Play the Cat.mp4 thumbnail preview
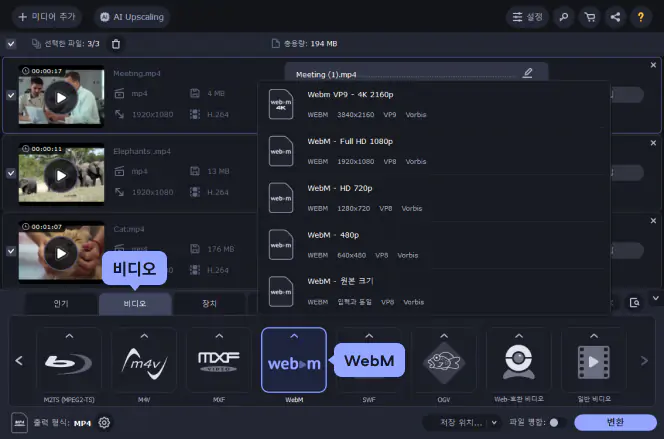Screen dimensions: 664x439 click(61, 253)
